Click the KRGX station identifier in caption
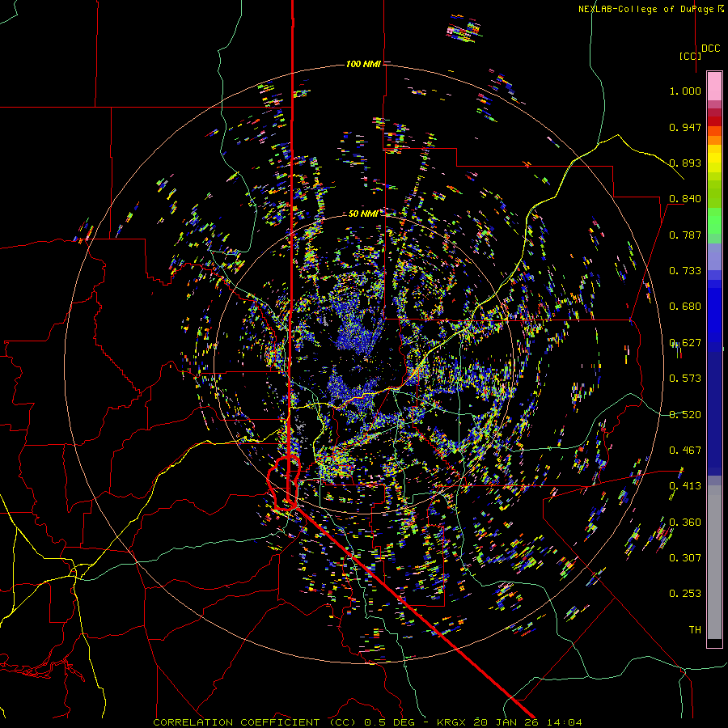This screenshot has width=728, height=728. tap(451, 722)
